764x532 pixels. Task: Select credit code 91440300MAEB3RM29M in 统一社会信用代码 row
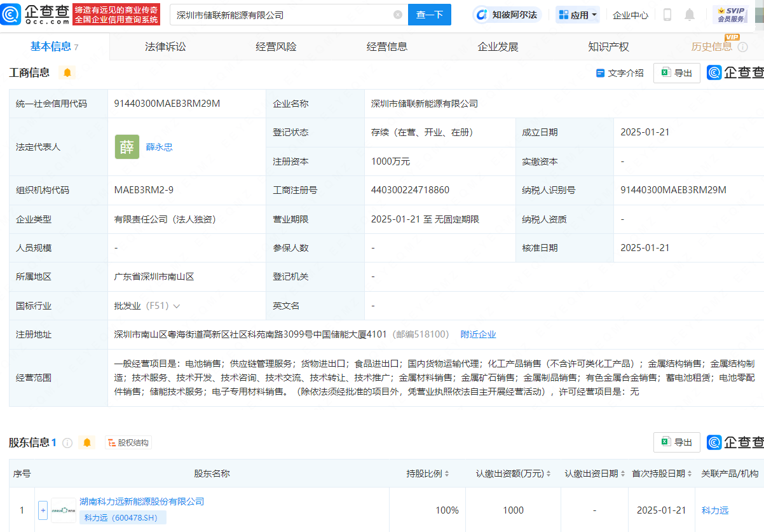pos(167,104)
